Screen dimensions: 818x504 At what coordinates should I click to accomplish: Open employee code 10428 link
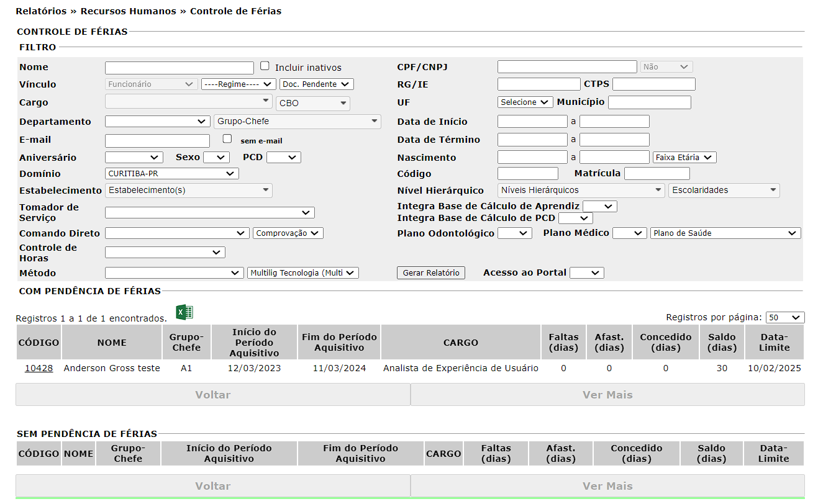[x=39, y=368]
